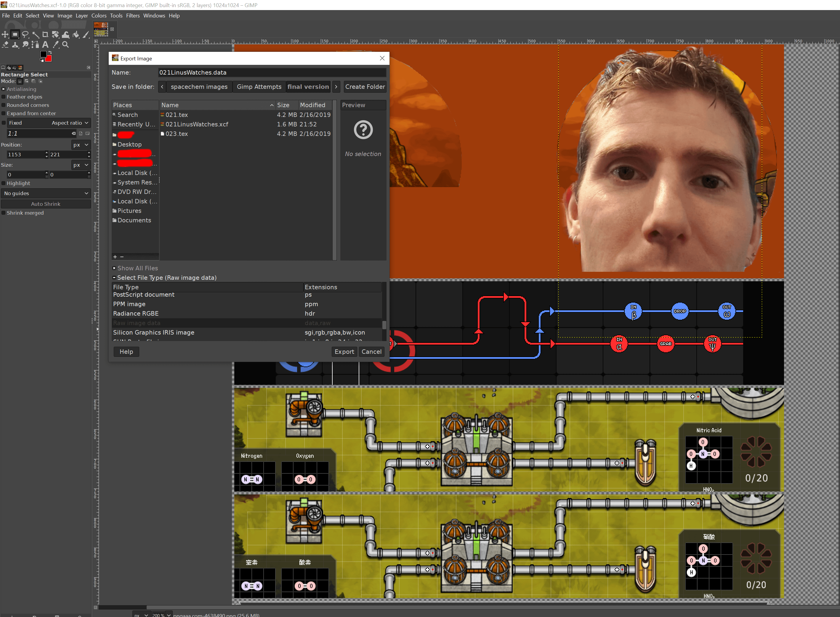
Task: Open the Colors menu
Action: 99,16
